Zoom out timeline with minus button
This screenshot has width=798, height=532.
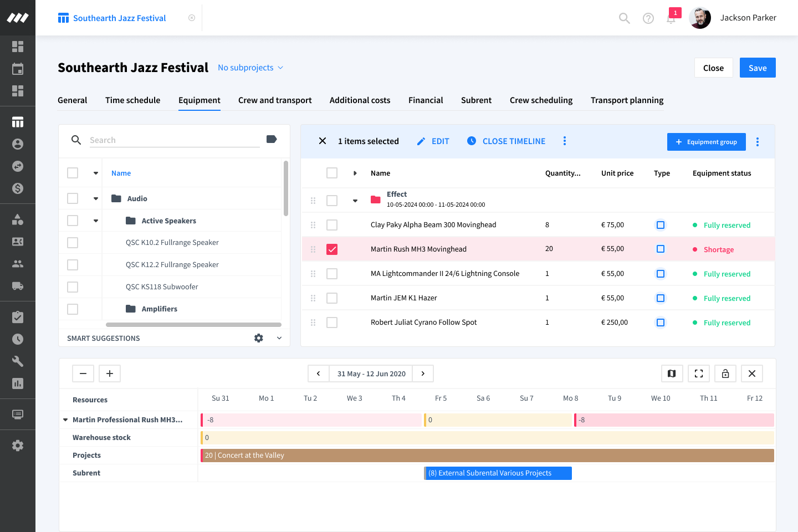(x=83, y=374)
